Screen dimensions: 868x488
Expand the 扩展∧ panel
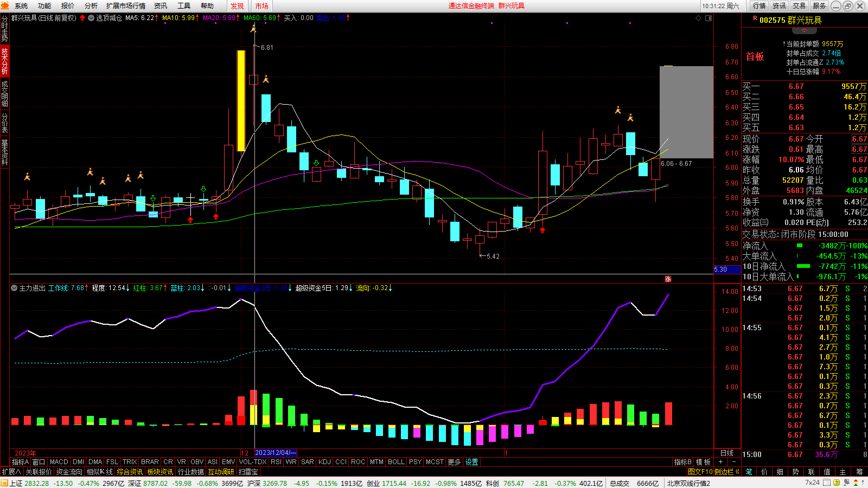point(11,472)
